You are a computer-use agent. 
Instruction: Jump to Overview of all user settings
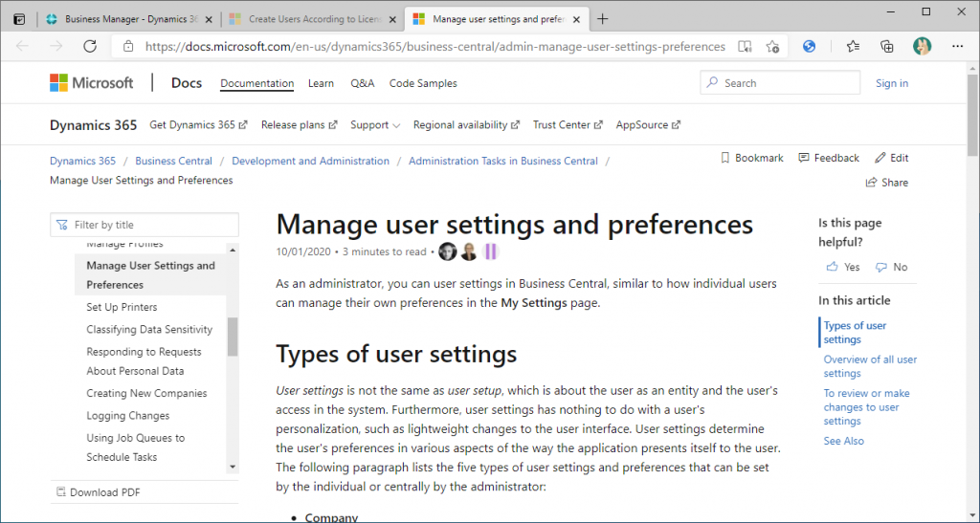[x=870, y=366]
